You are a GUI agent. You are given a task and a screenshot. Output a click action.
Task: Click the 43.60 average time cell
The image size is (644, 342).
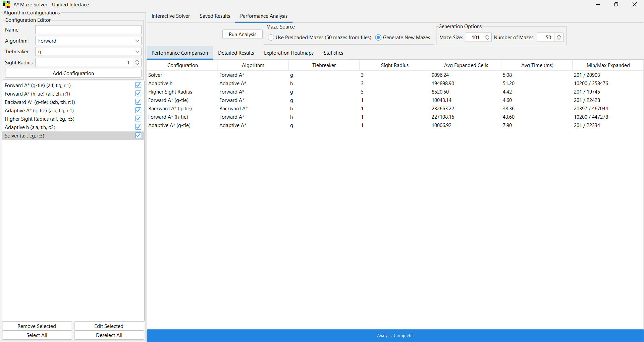[508, 117]
